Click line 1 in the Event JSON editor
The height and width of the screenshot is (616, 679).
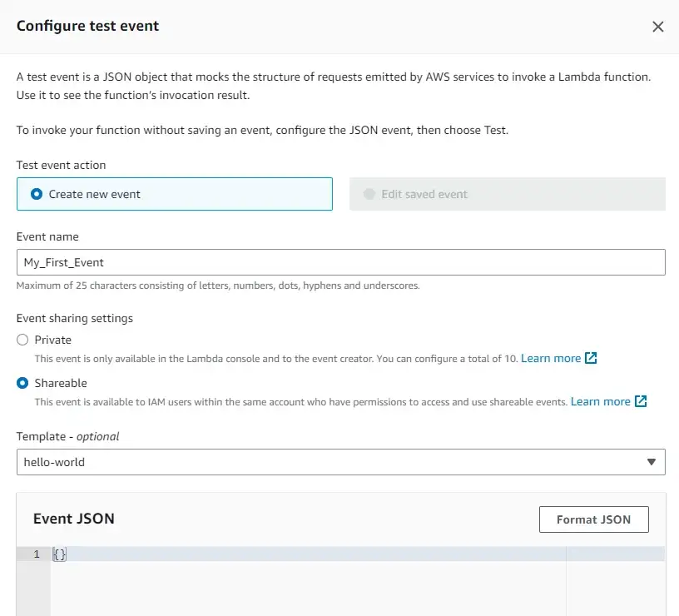coord(358,554)
